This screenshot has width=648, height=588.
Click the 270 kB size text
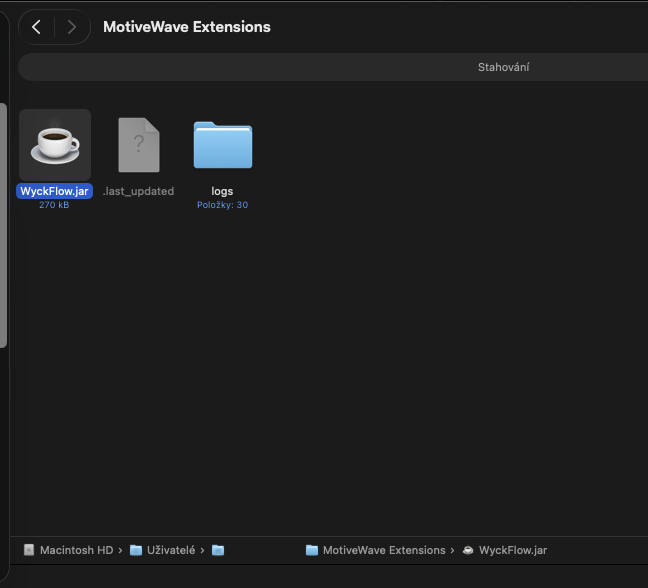54,205
